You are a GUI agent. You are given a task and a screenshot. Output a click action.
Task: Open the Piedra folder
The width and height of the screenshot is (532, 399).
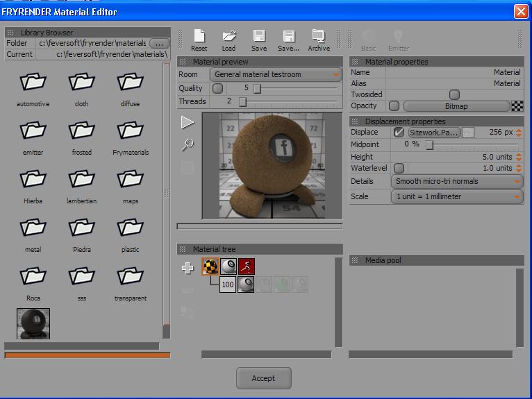click(81, 235)
